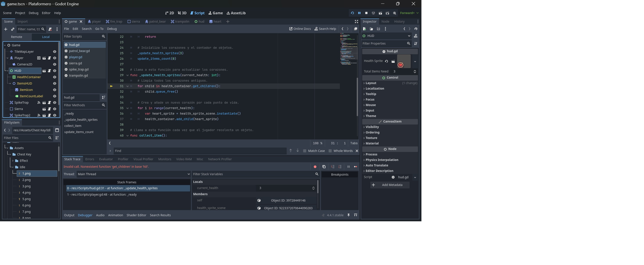Click the Search Help button
Image resolution: width=644 pixels, height=265 pixels.
[325, 29]
